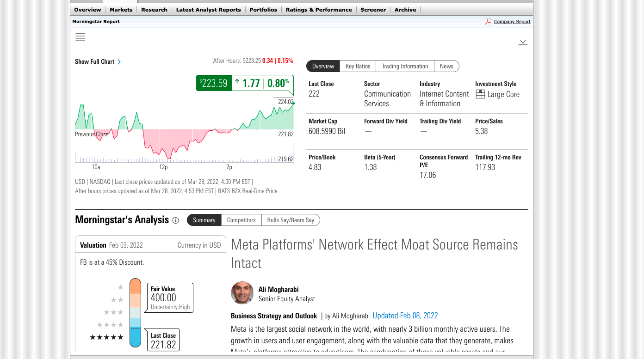Click the Morningstar's Analysis info icon
Image resolution: width=644 pixels, height=359 pixels.
(x=175, y=220)
